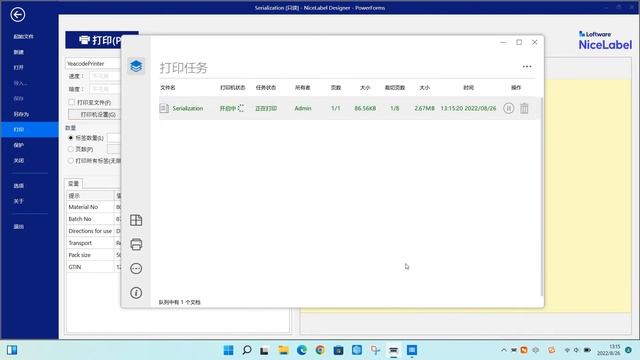Open the grid layout view icon

(136, 220)
